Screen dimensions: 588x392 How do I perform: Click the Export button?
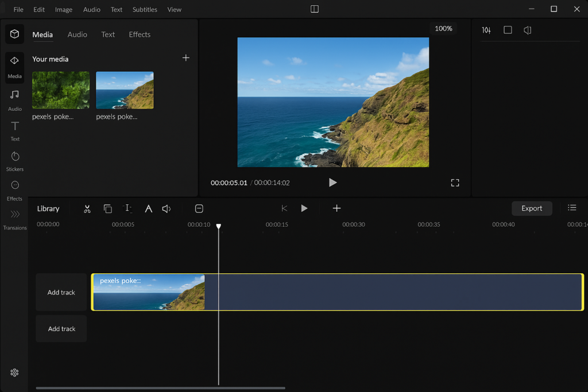(x=531, y=208)
